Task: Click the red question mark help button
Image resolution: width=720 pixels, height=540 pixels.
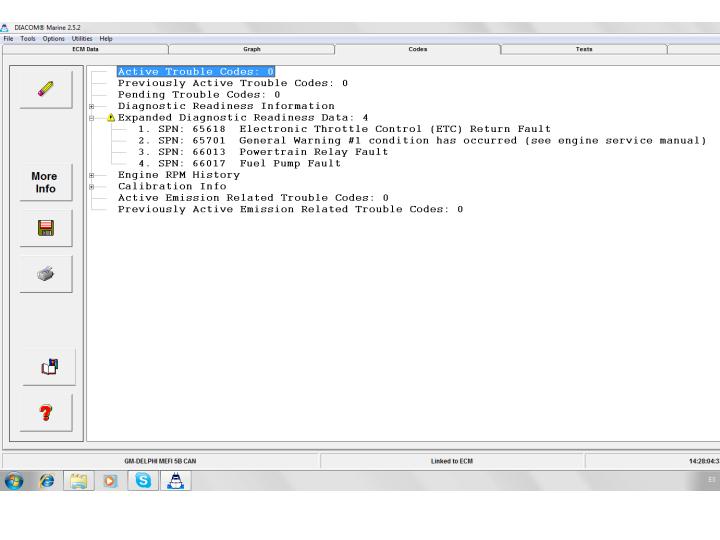Action: [x=48, y=412]
